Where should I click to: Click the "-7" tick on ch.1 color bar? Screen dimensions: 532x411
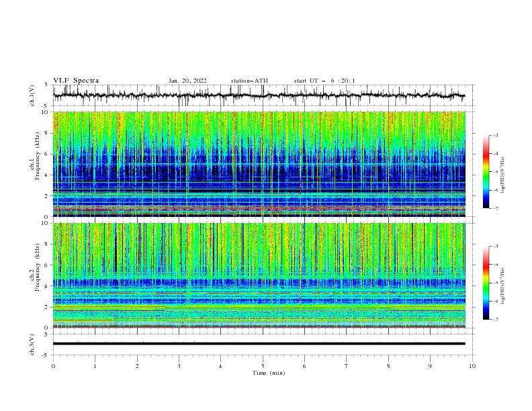point(495,208)
